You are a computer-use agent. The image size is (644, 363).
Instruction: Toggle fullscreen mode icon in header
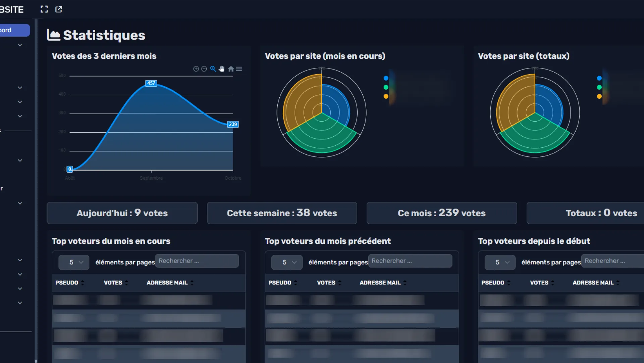44,9
